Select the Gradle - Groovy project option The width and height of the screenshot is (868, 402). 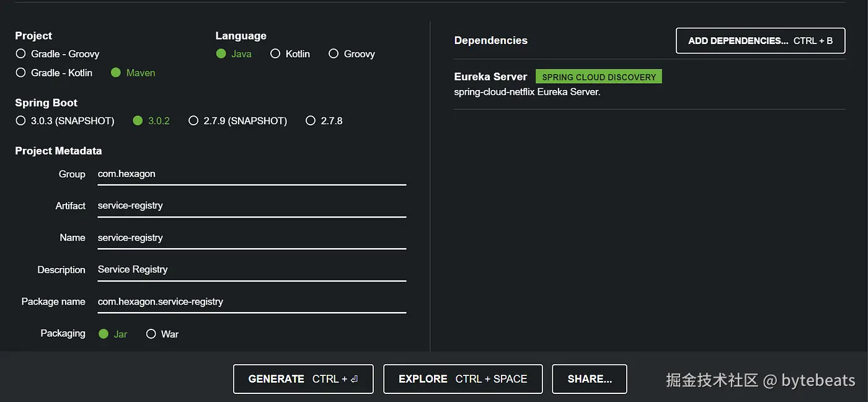click(21, 54)
